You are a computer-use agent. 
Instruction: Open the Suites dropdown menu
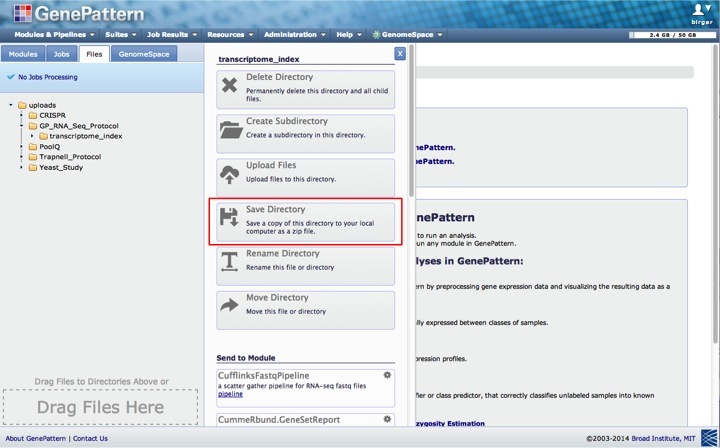point(121,34)
